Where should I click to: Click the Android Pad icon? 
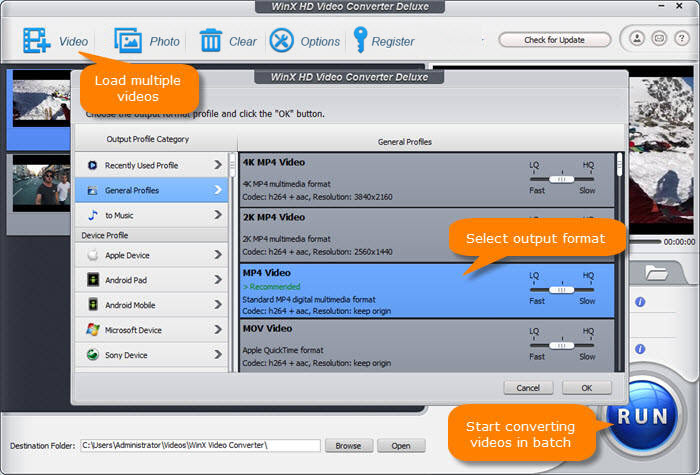(93, 280)
